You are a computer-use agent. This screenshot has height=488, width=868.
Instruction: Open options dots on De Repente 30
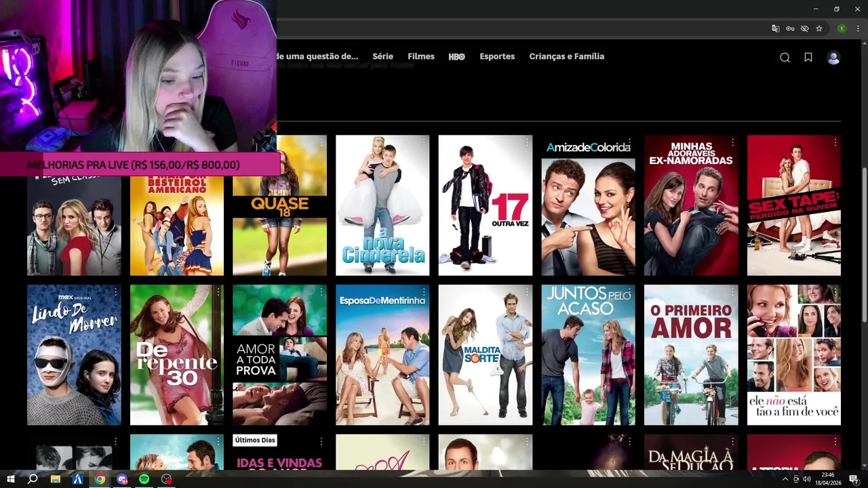[x=218, y=292]
